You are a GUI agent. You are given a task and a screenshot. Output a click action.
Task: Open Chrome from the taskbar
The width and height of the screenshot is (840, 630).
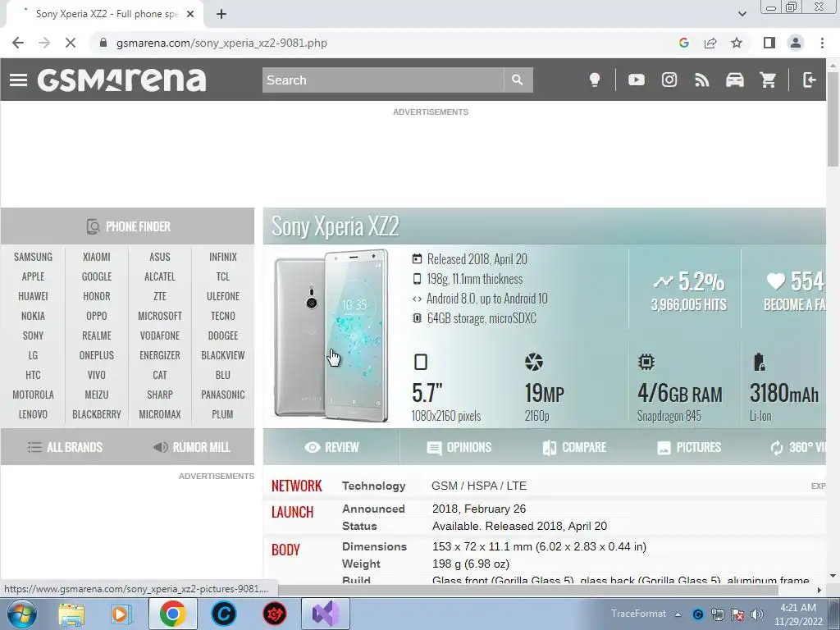[x=172, y=614]
